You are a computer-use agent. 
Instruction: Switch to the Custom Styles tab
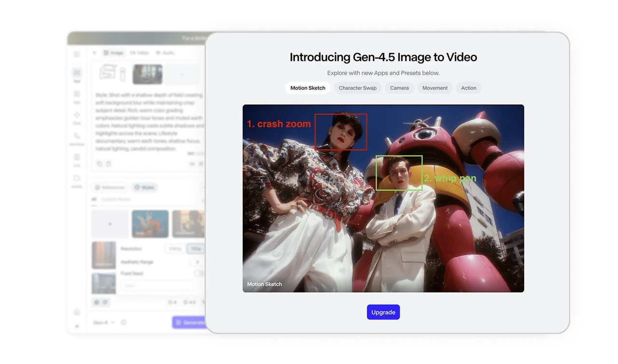pyautogui.click(x=116, y=199)
